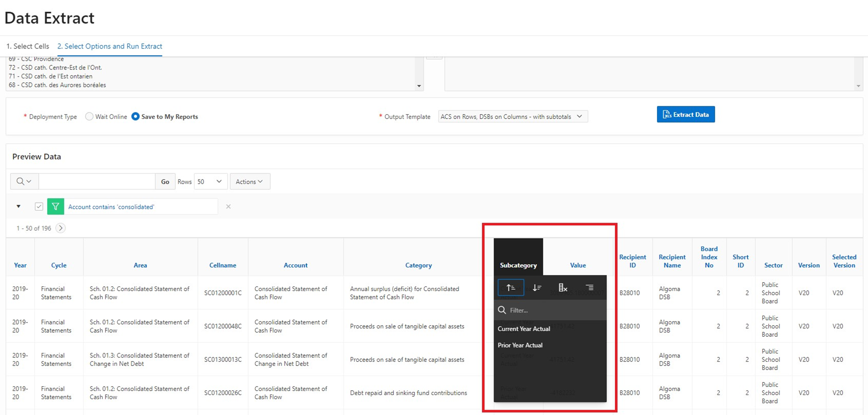Screen dimensions: 868x415
Task: Open the Output Template dropdown
Action: pos(512,117)
